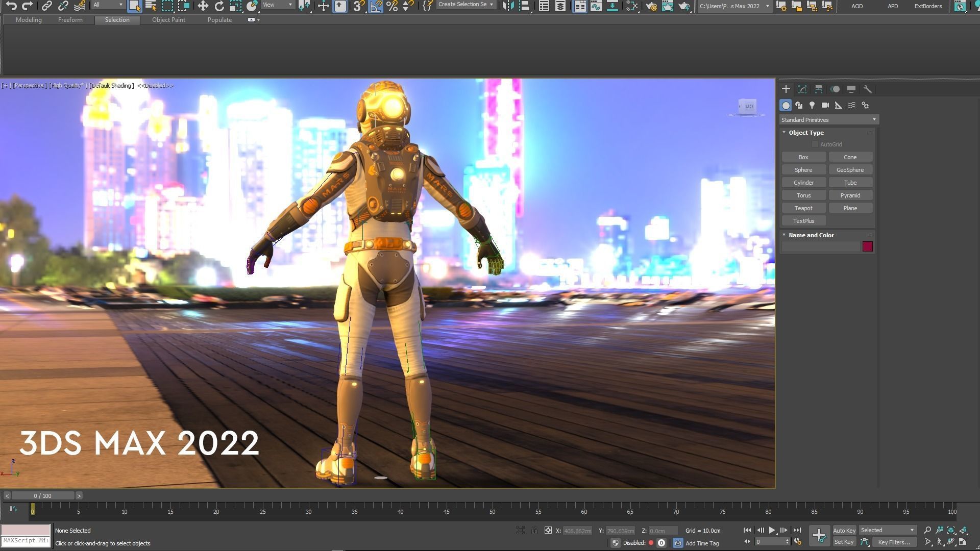Collapse the Object Type rollout
980x551 pixels.
(x=784, y=133)
